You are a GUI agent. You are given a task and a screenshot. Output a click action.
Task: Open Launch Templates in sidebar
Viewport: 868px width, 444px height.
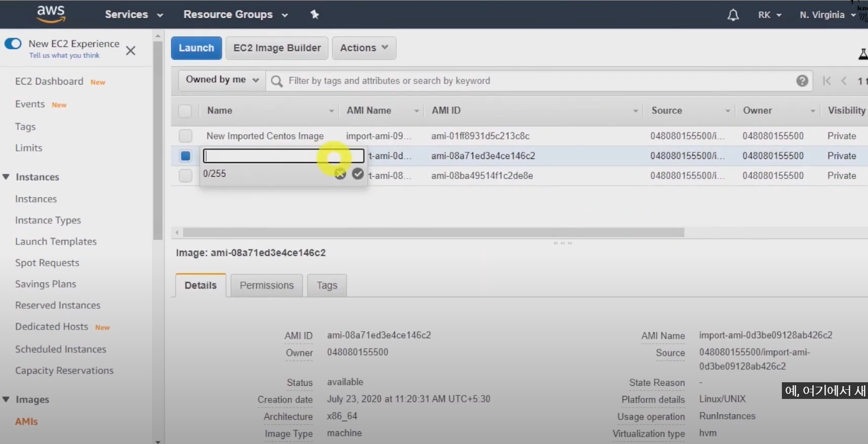(x=56, y=241)
